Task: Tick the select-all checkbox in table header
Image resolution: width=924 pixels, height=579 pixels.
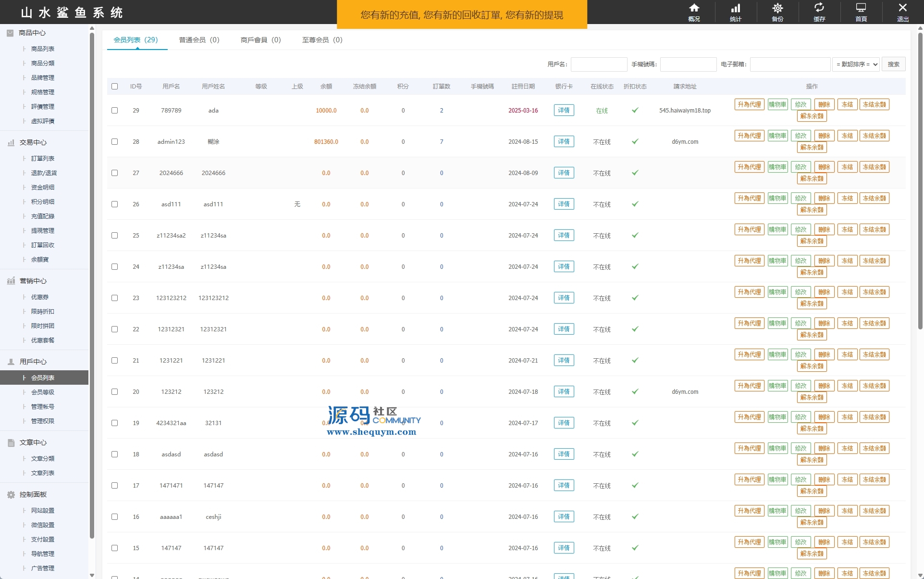Action: [x=114, y=87]
